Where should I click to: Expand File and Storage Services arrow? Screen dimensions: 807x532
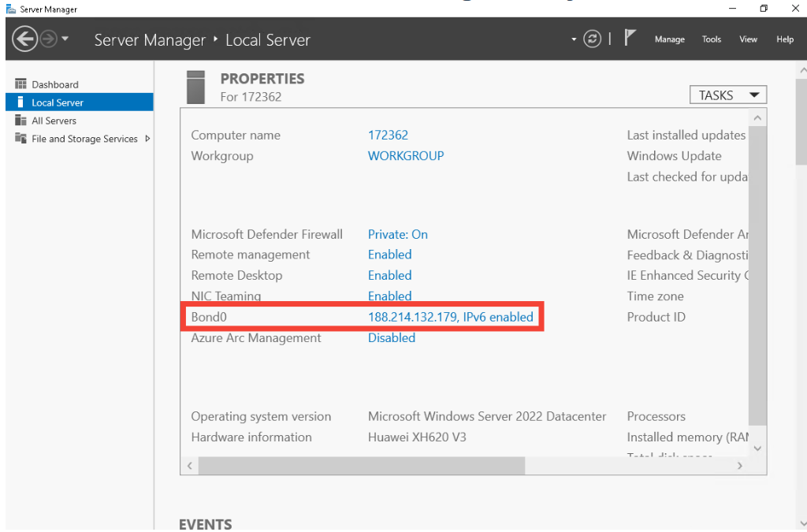147,139
